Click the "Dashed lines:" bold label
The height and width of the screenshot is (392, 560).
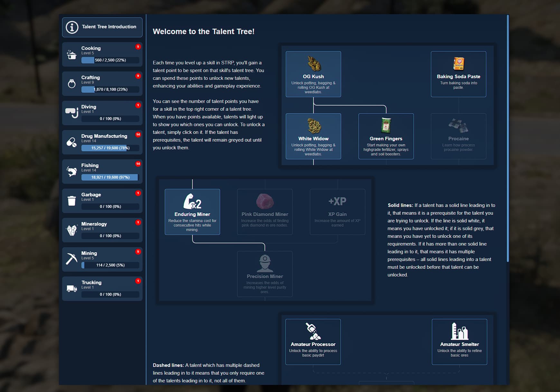[x=168, y=365]
